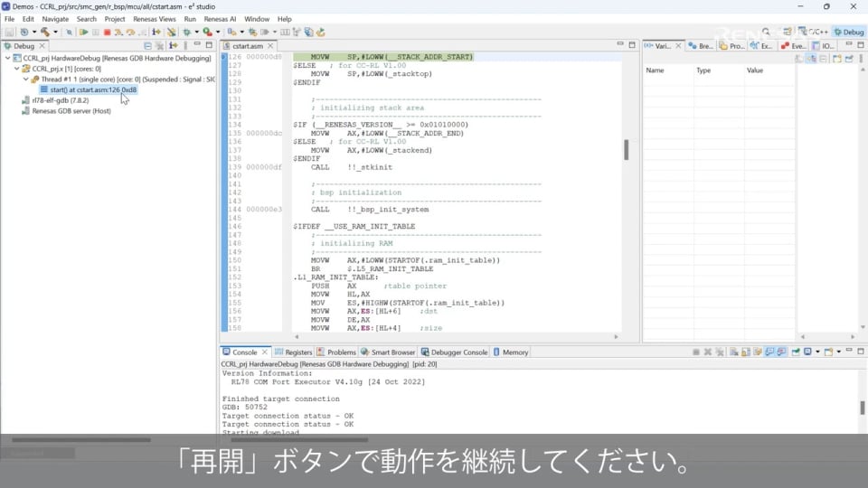Close the Variables tab
The image size is (868, 488).
point(679,46)
